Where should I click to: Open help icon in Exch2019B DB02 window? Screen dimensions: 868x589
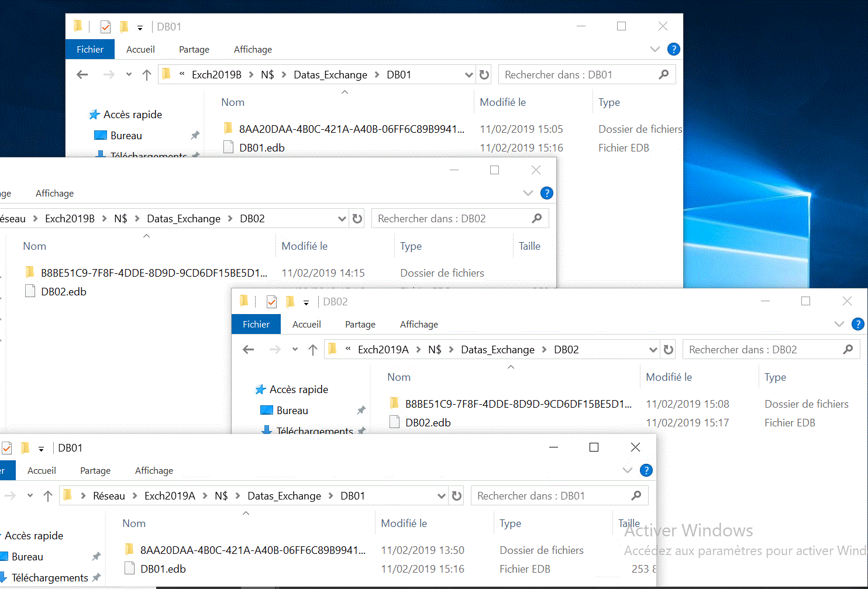(547, 194)
